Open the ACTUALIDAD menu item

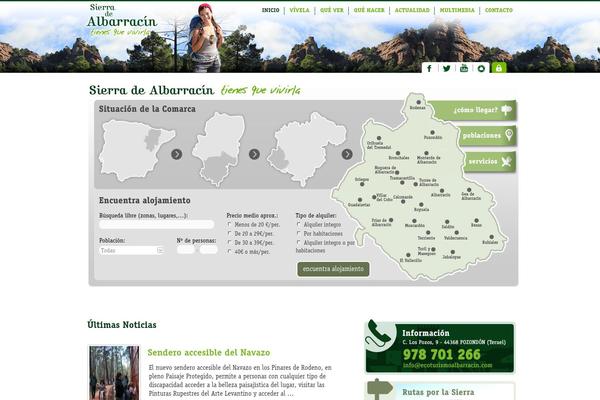click(x=412, y=10)
